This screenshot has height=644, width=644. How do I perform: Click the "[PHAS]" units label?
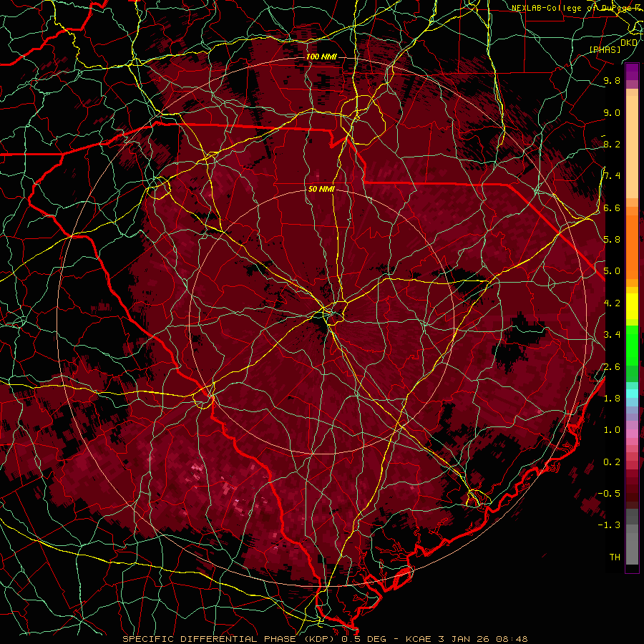(x=605, y=50)
